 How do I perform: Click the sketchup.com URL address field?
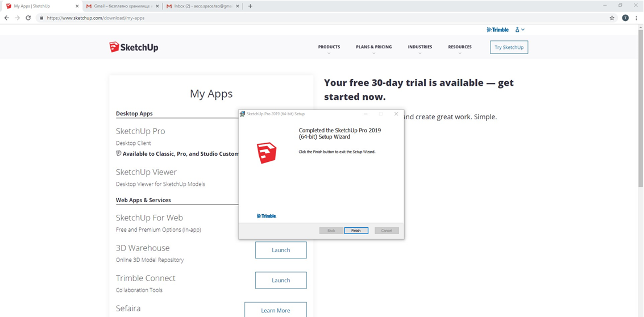[95, 18]
